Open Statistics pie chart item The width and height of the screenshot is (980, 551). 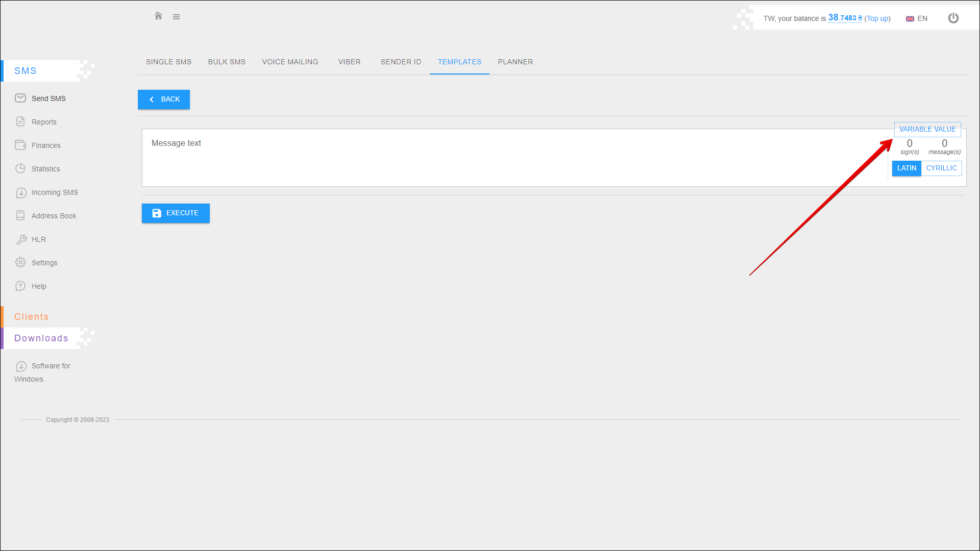click(45, 169)
